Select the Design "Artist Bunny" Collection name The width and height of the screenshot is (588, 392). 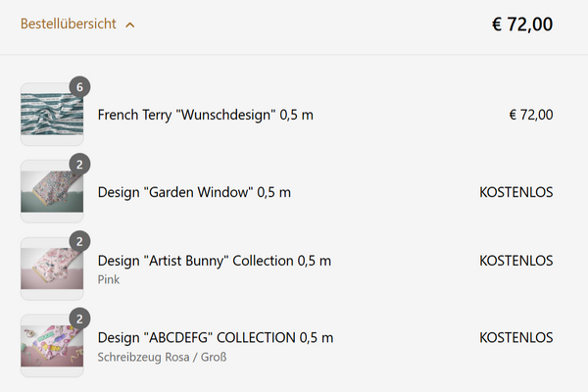(215, 261)
